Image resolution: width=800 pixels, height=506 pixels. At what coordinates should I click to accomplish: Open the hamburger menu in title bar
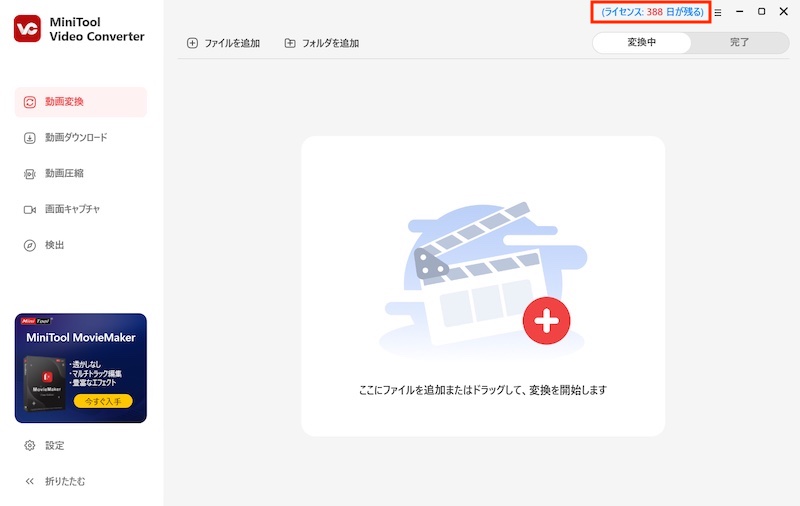pos(717,12)
